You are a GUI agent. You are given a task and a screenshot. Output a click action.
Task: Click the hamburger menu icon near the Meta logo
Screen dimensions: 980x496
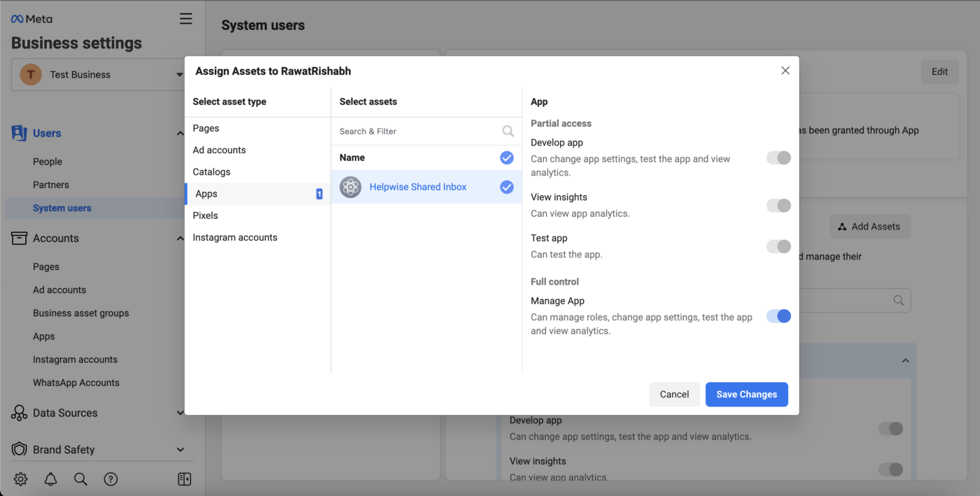point(185,19)
